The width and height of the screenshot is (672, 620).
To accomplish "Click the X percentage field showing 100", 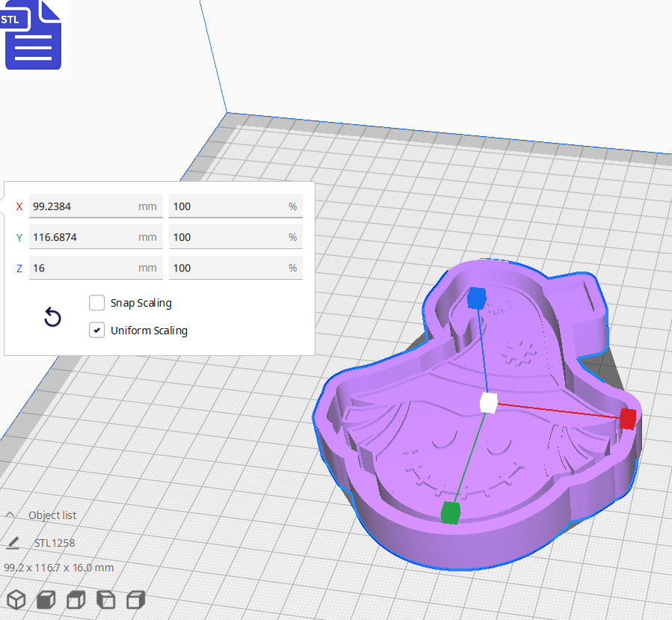I will click(235, 206).
